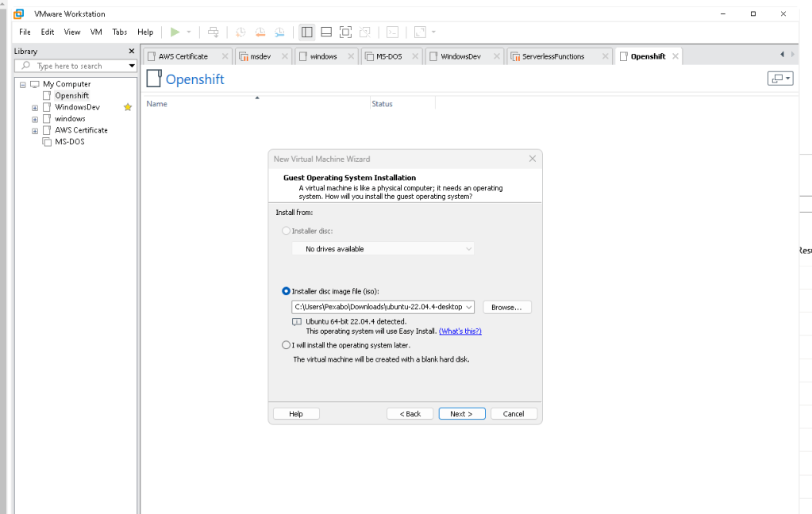
Task: Open the power options dropdown arrow
Action: click(x=189, y=32)
